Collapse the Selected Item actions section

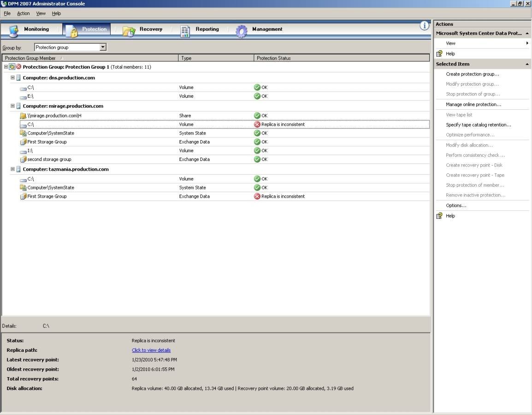527,64
